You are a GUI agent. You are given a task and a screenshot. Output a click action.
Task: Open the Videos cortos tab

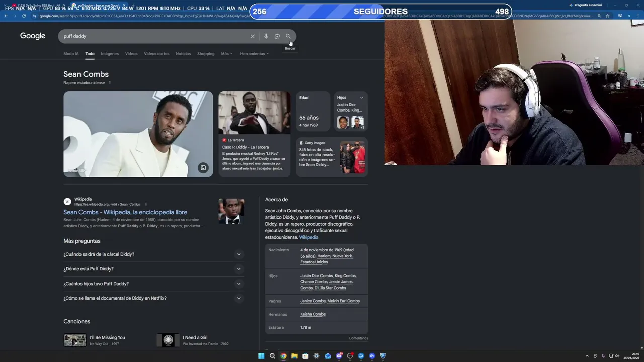(156, 54)
